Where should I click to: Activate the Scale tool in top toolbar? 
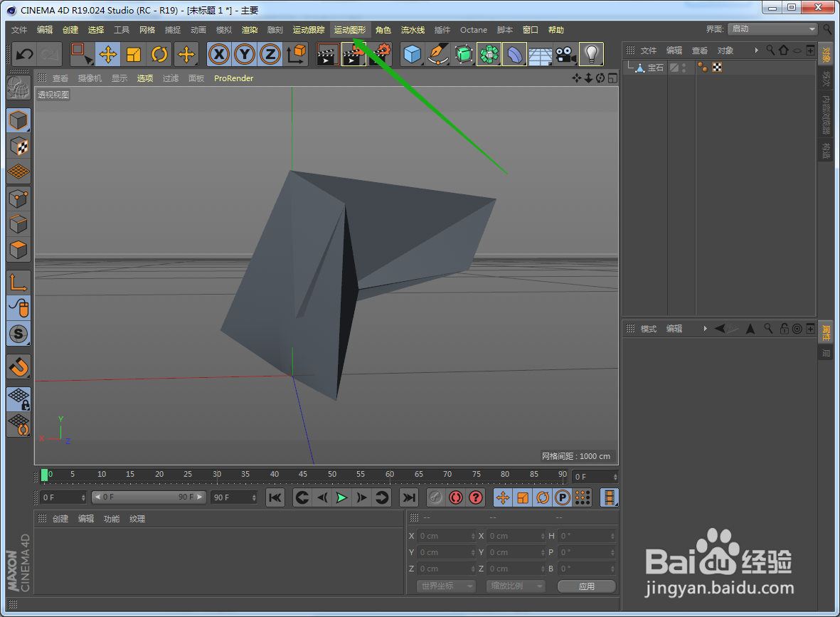(x=134, y=54)
